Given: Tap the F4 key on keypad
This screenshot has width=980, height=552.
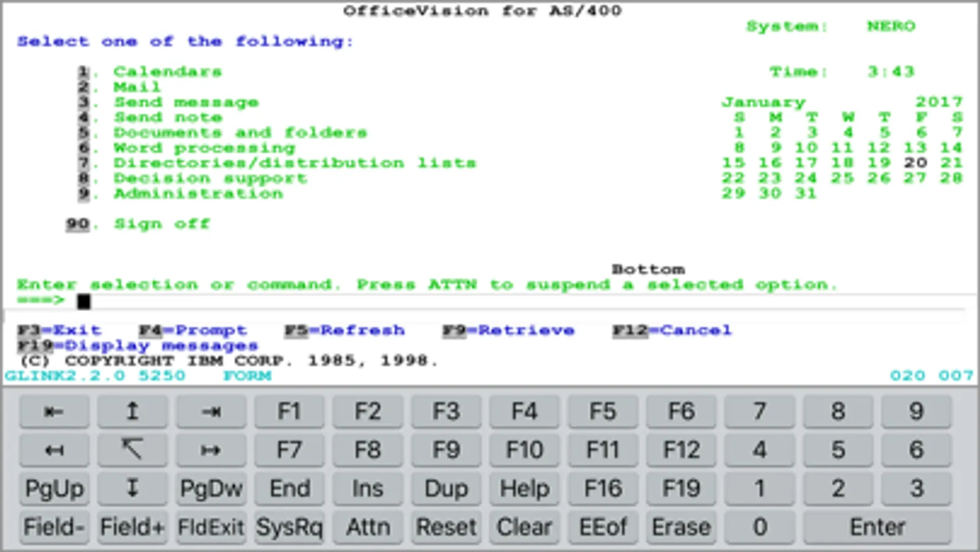Looking at the screenshot, I should (x=525, y=412).
